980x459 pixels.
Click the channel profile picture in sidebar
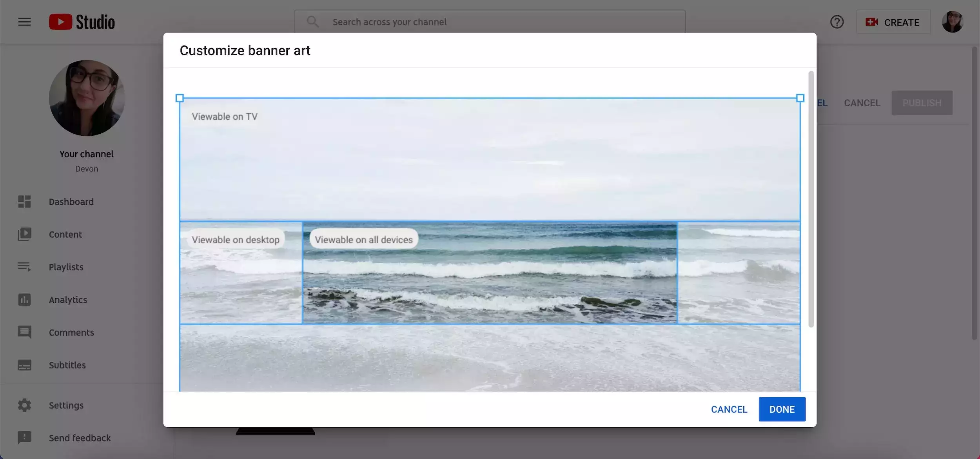click(87, 98)
